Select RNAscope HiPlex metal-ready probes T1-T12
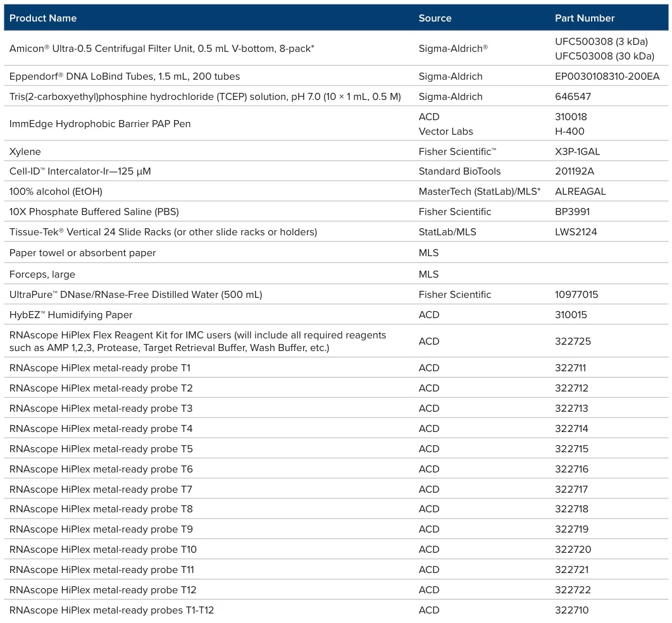 tap(111, 610)
